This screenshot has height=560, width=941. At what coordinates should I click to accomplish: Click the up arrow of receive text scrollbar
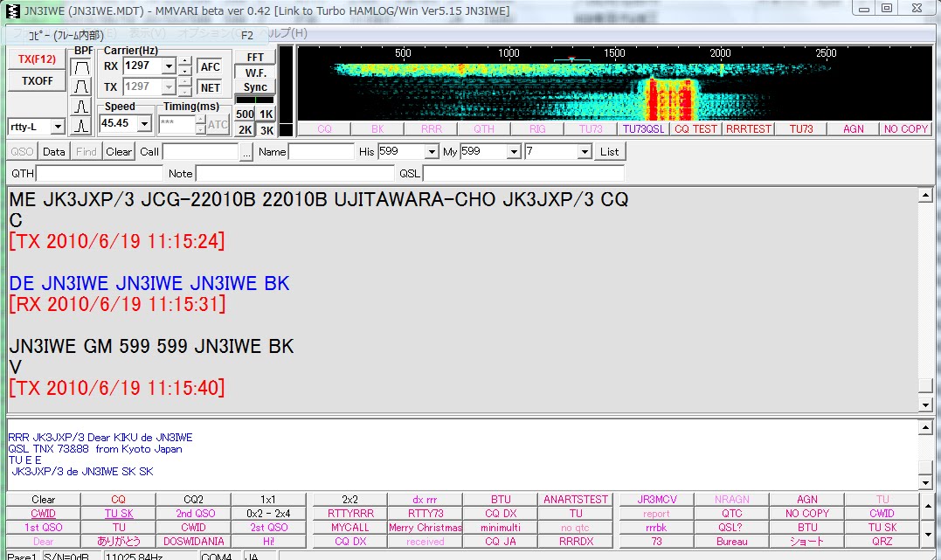click(x=925, y=195)
